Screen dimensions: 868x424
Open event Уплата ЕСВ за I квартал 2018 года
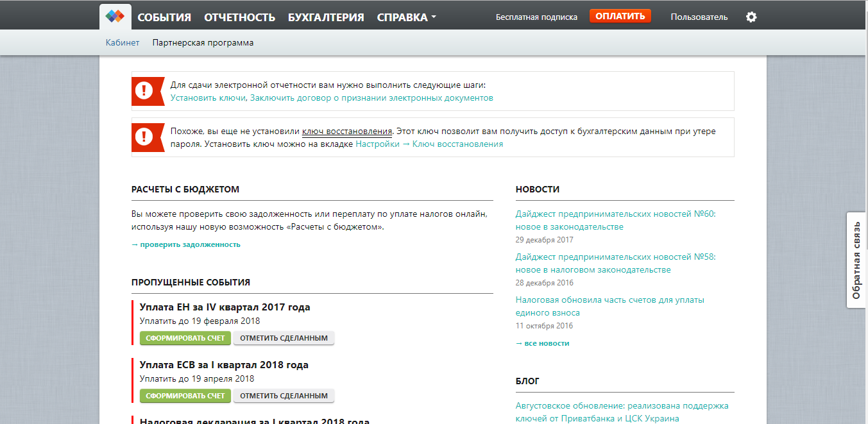click(224, 365)
